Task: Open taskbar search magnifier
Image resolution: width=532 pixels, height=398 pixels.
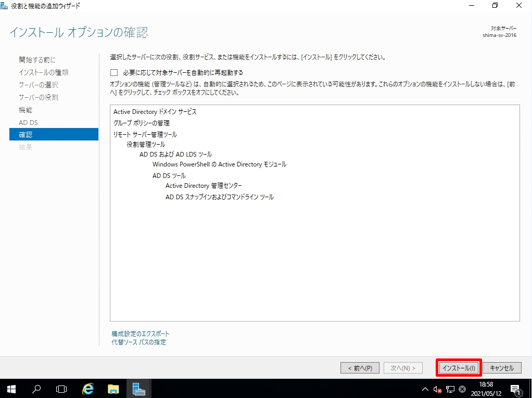Action: coord(36,389)
